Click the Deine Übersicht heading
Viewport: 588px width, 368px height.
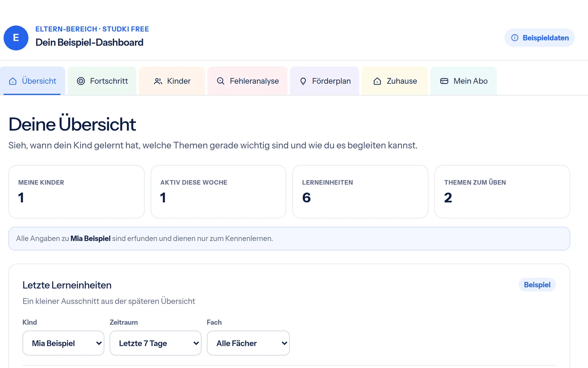pyautogui.click(x=72, y=124)
